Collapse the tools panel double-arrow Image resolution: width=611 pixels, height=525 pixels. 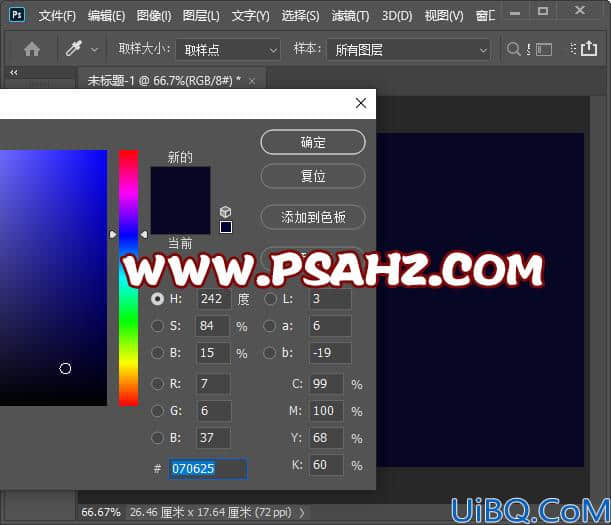tap(14, 72)
